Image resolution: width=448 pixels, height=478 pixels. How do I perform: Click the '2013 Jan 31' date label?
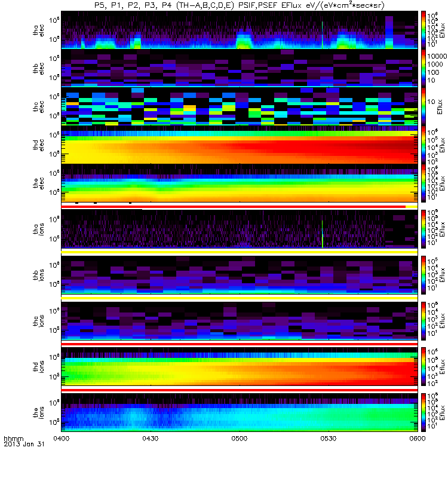(x=24, y=444)
